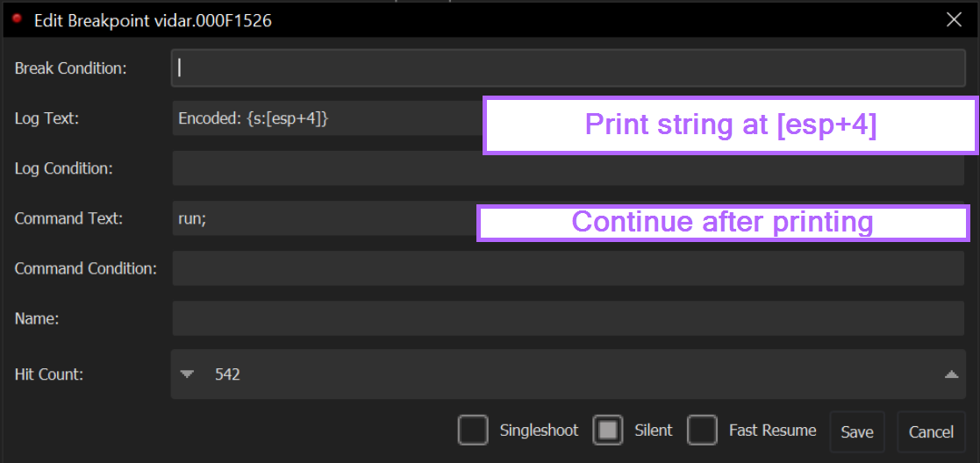Select the Command Text field containing run;
Image resolution: width=980 pixels, height=463 pixels.
(325, 218)
